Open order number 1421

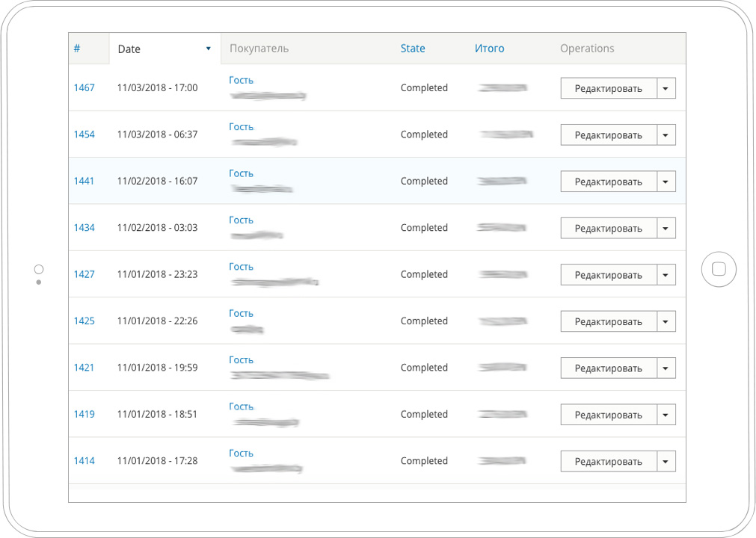84,368
